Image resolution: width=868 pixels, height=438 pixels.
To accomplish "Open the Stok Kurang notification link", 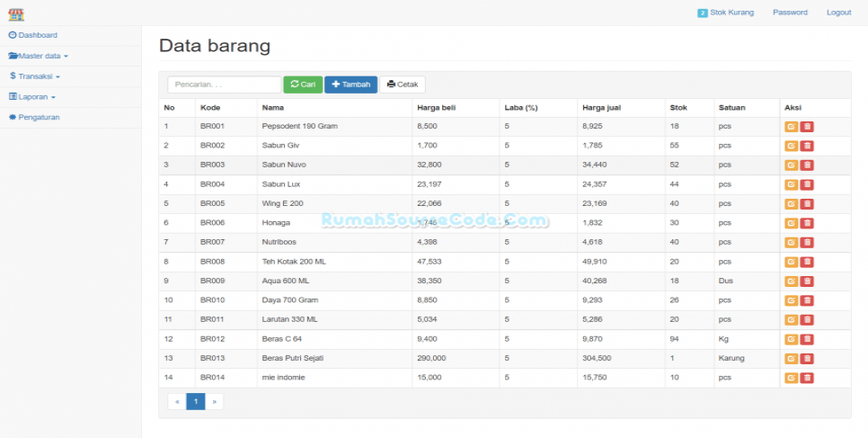I will click(725, 13).
